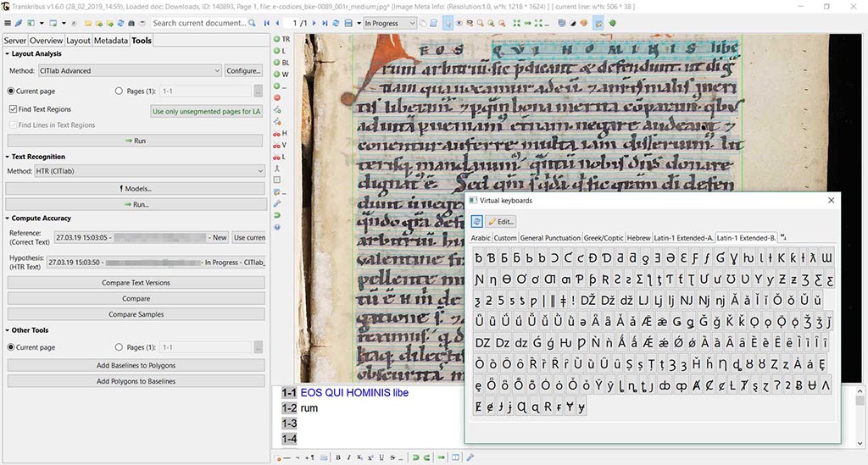The image size is (868, 465).
Task: Click the green undo arrow in transcription toolbar
Action: [x=415, y=457]
